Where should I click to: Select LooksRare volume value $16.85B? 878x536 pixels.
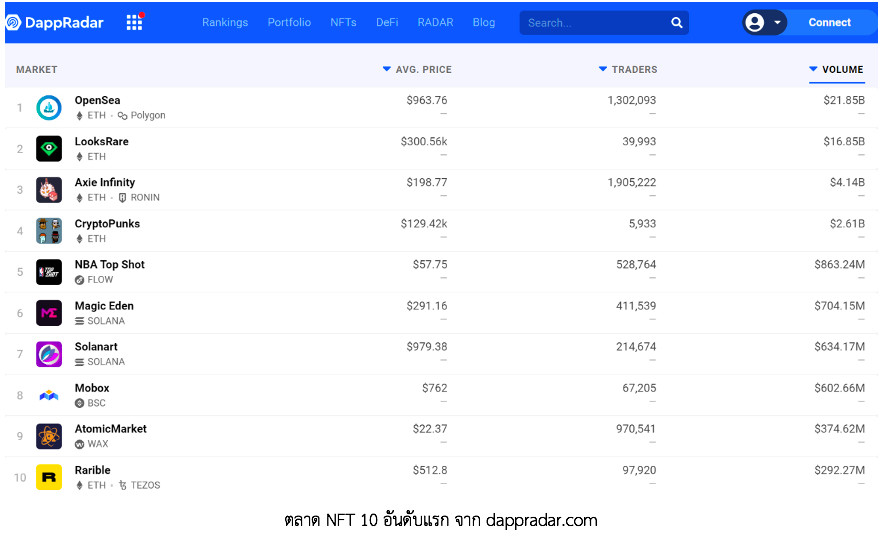[844, 141]
